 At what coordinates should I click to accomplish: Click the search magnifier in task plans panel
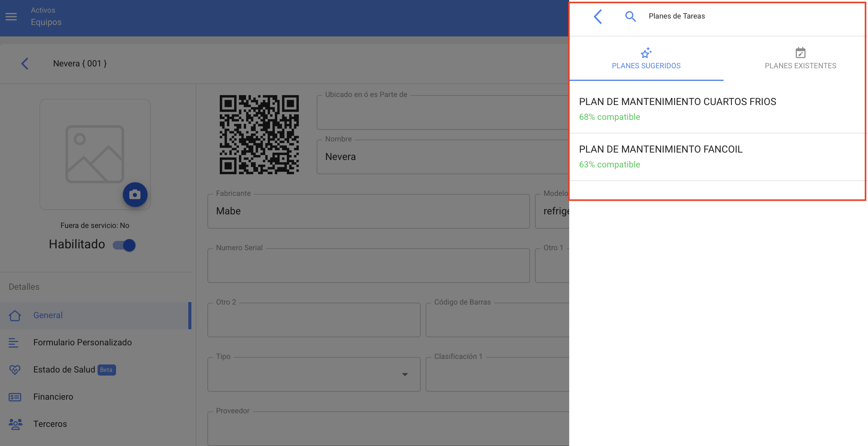pos(630,16)
